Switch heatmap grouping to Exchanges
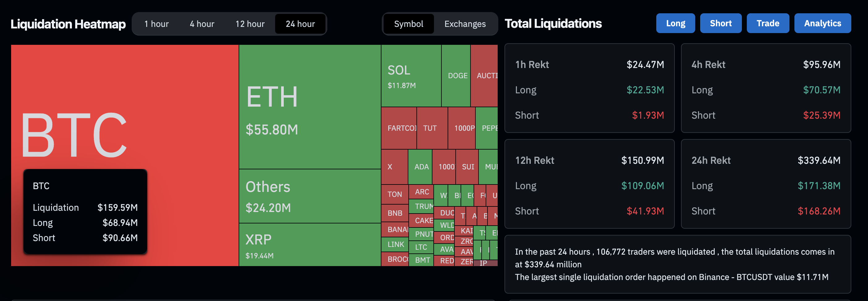868x301 pixels. pos(465,23)
